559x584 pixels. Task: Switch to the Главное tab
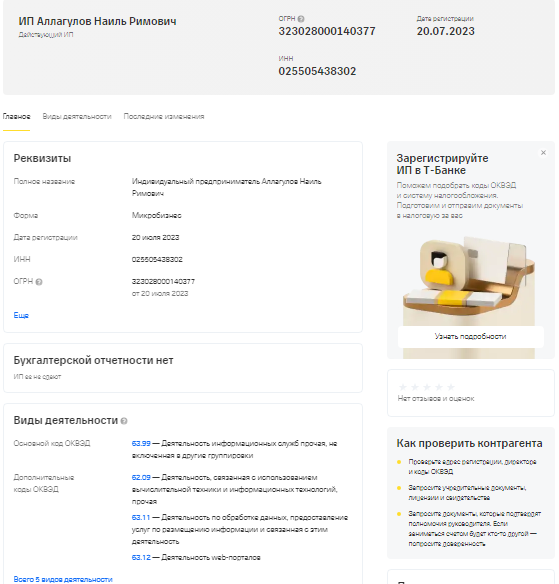tap(16, 117)
